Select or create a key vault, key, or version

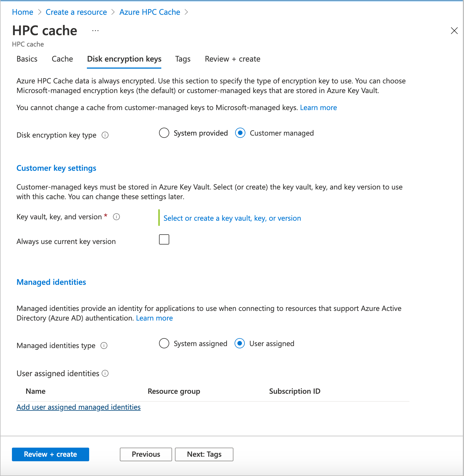(x=232, y=218)
